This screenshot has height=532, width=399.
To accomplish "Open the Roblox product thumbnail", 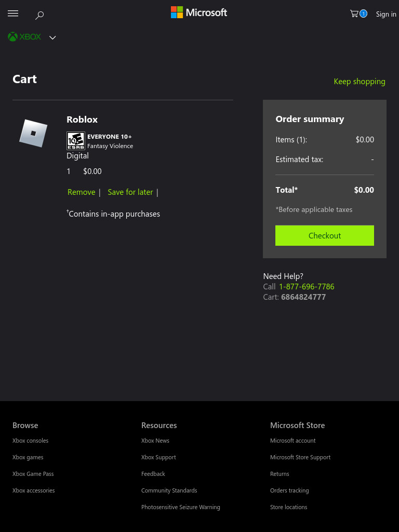I will [x=33, y=134].
